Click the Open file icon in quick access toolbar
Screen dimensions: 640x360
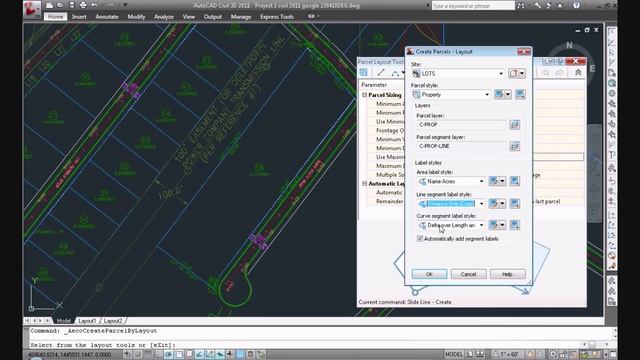(x=60, y=5)
